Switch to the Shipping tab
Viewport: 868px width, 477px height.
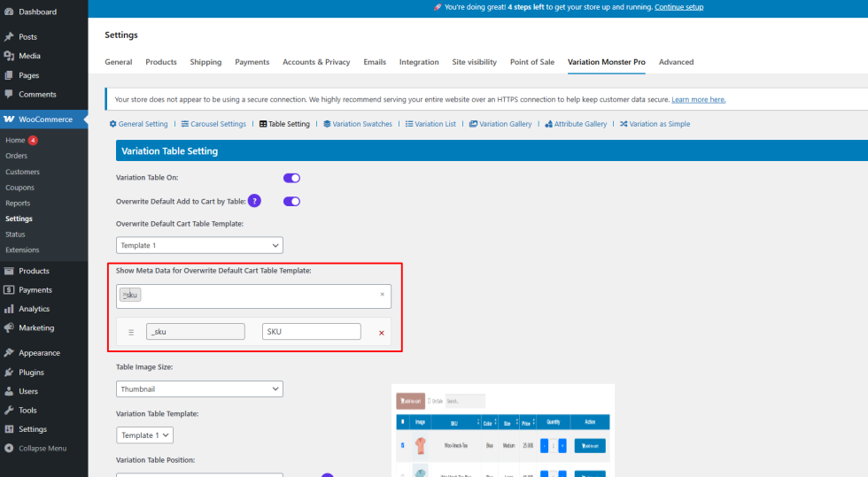coord(205,62)
